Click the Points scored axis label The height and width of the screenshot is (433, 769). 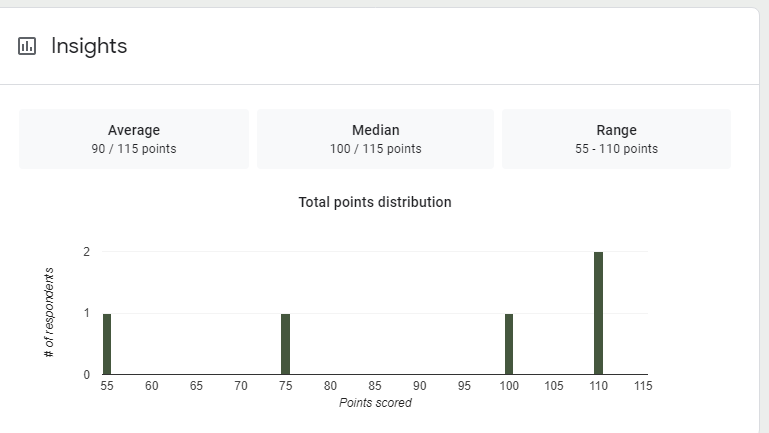(x=375, y=403)
